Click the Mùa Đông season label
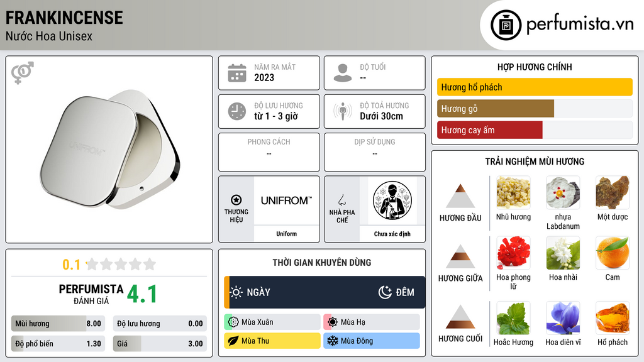 click(x=357, y=341)
